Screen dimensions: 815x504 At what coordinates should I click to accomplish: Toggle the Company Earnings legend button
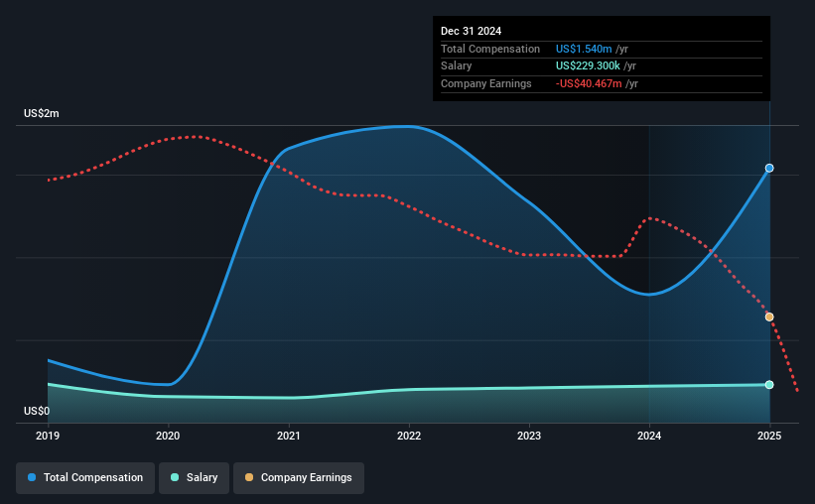(299, 477)
